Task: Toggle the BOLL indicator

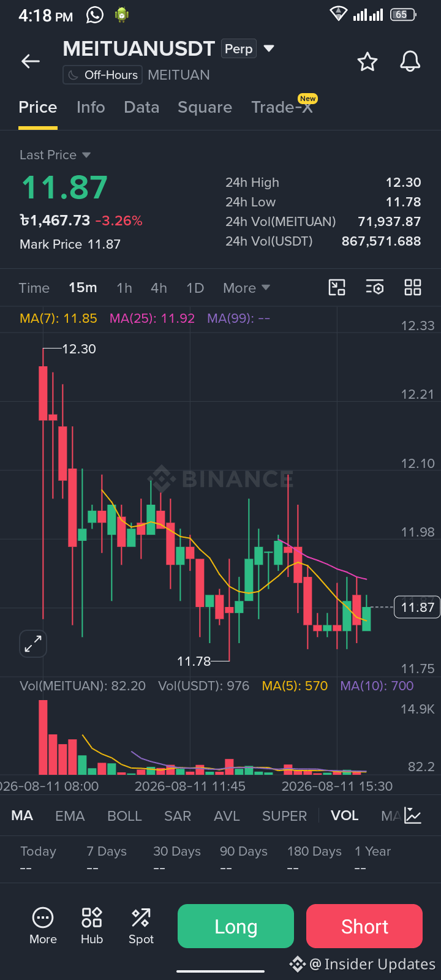Action: point(124,816)
